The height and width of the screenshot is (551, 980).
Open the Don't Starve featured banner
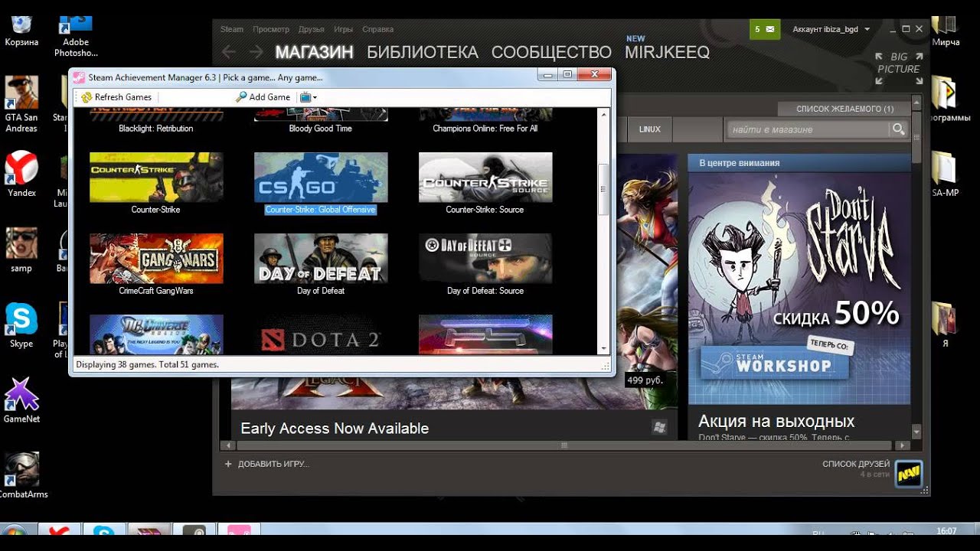pyautogui.click(x=799, y=287)
